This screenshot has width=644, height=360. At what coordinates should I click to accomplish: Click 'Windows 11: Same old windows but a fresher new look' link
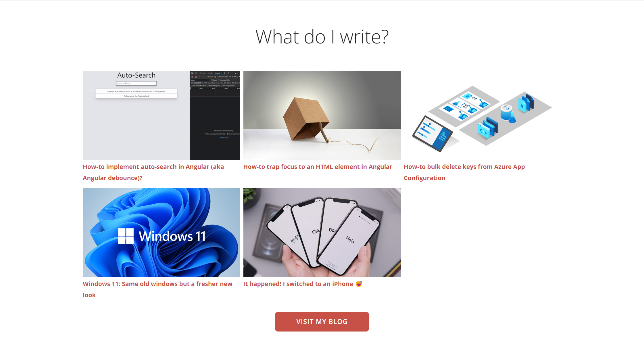[x=157, y=289]
